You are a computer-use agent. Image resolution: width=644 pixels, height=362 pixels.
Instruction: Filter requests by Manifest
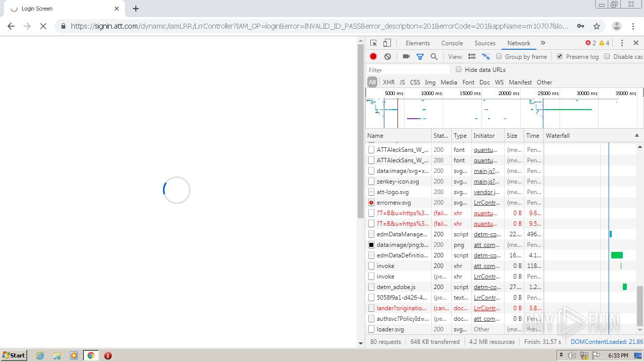[x=520, y=82]
